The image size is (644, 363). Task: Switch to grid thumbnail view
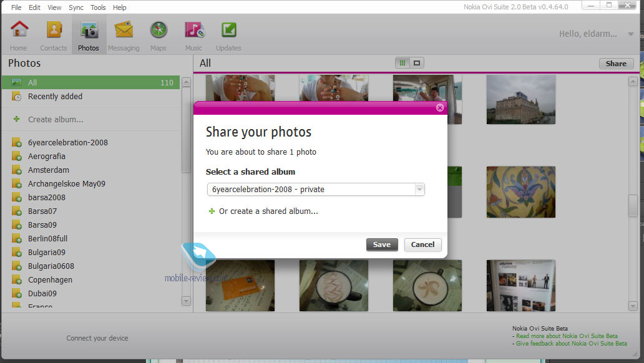(x=402, y=63)
